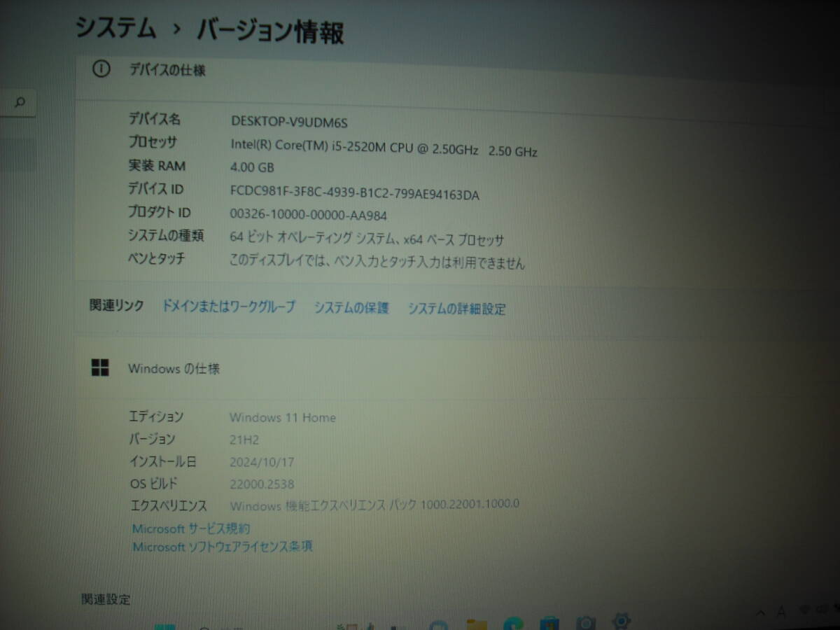
Task: Open システムの保護 link
Action: point(351,307)
